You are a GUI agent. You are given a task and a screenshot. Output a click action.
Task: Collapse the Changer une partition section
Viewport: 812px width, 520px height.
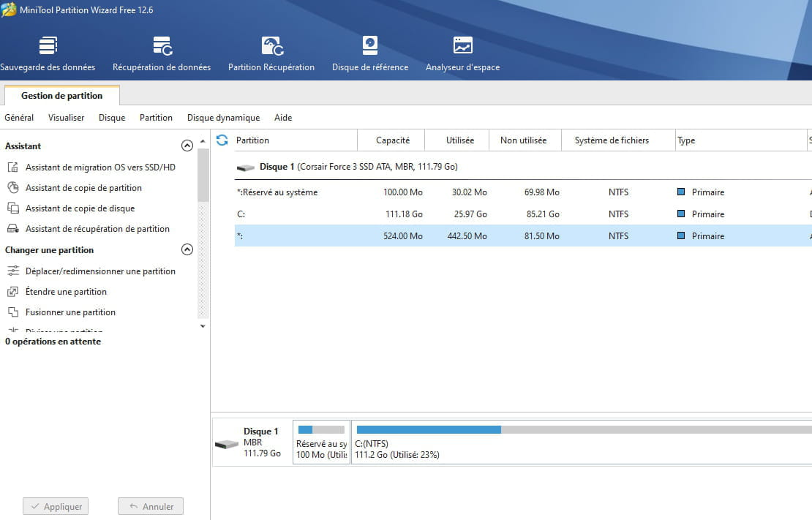coord(187,250)
